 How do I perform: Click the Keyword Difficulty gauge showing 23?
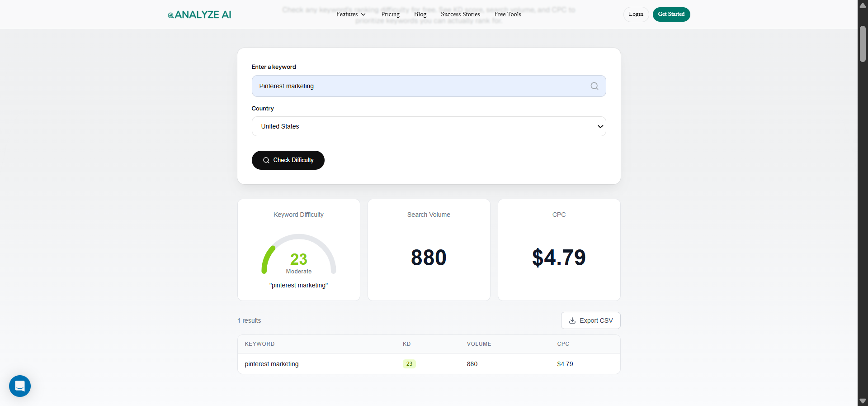(299, 253)
